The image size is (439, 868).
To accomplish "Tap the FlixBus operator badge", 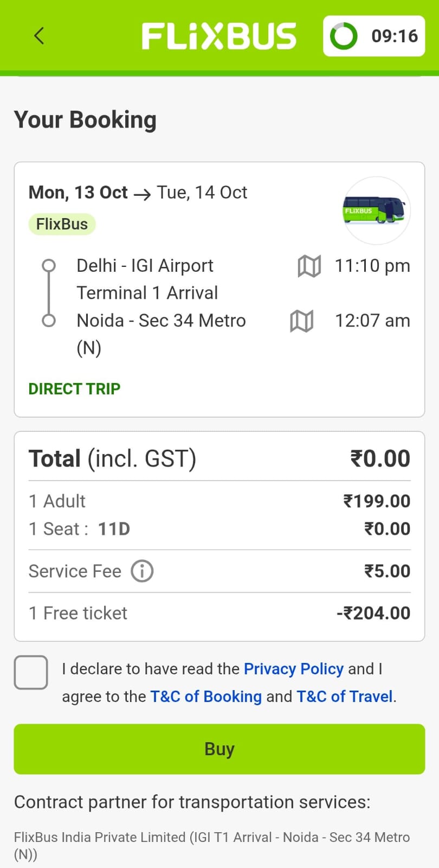I will coord(62,224).
